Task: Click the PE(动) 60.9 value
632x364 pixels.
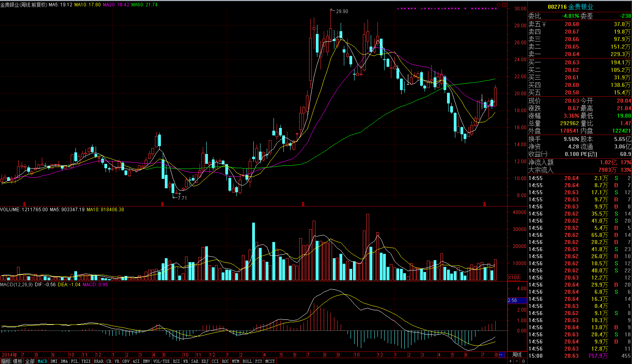Action: pyautogui.click(x=625, y=154)
